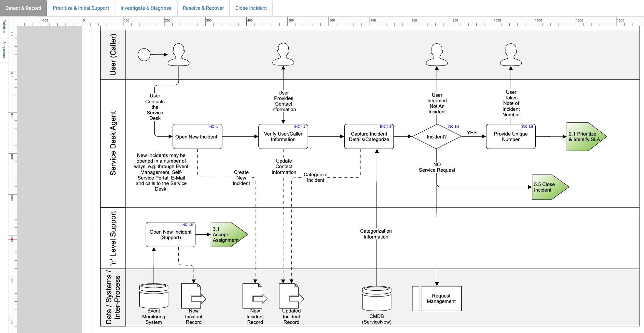644x333 pixels.
Task: Select the Open New Incident process box
Action: (x=197, y=137)
